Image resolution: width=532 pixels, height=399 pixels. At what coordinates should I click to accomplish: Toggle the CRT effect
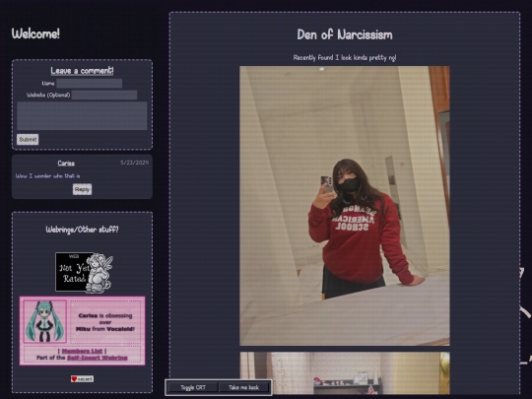(193, 387)
